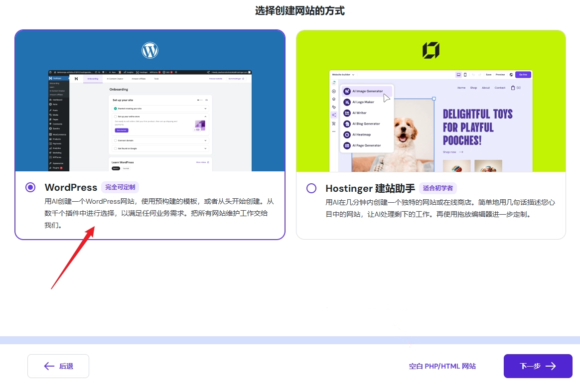The height and width of the screenshot is (392, 580).
Task: Select the WordPress radio button
Action: click(x=30, y=187)
